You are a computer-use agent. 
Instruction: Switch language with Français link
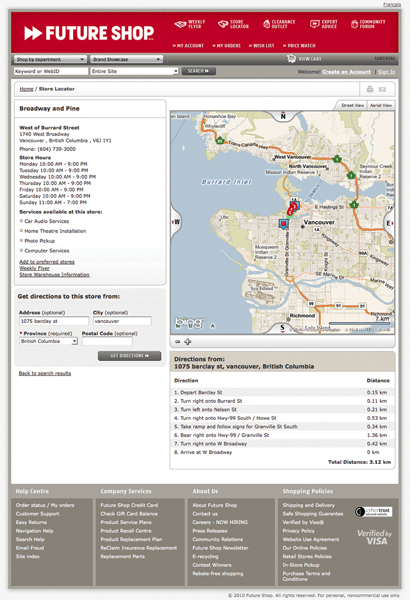pyautogui.click(x=392, y=4)
